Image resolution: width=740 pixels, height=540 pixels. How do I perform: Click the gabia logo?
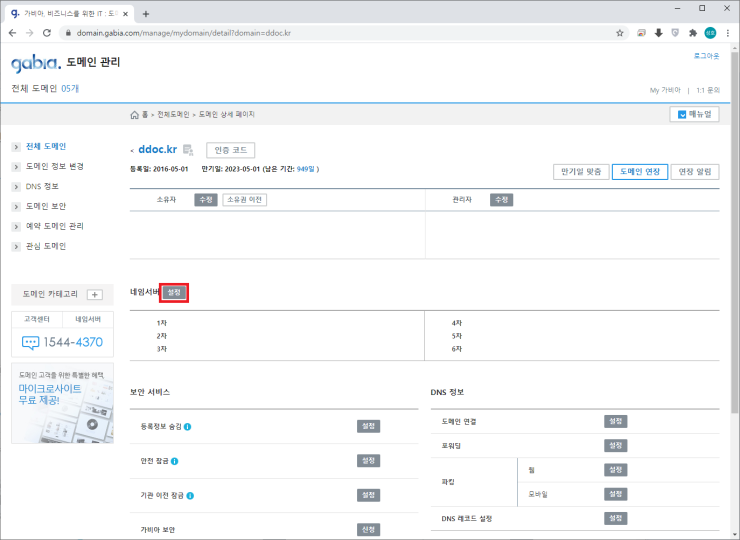coord(34,64)
